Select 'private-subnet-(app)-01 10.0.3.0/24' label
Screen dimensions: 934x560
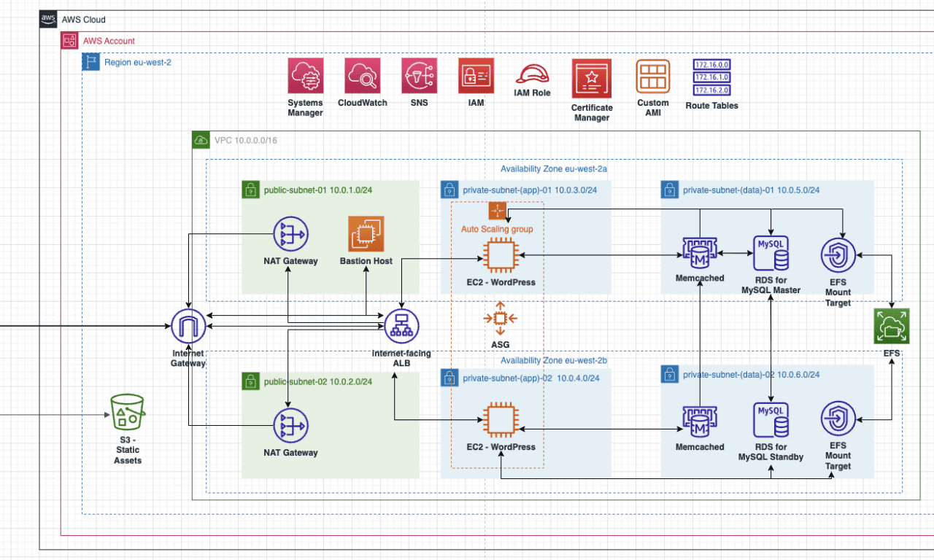click(530, 190)
